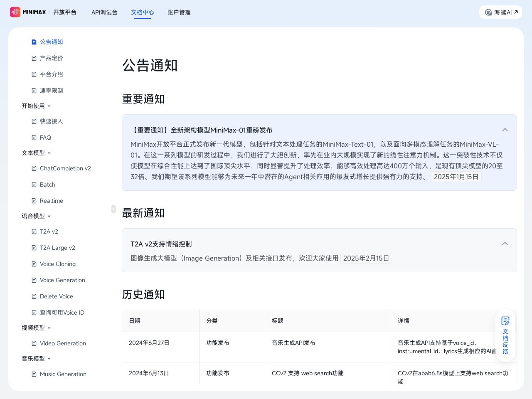Screen dimensions: 532x399
Task: Collapse the 文本模型 sidebar section
Action: click(x=49, y=153)
